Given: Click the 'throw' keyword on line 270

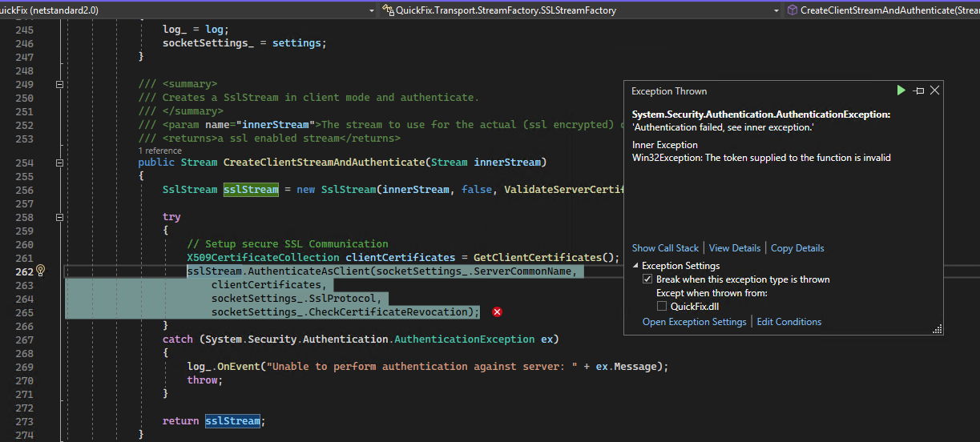Looking at the screenshot, I should pos(202,380).
